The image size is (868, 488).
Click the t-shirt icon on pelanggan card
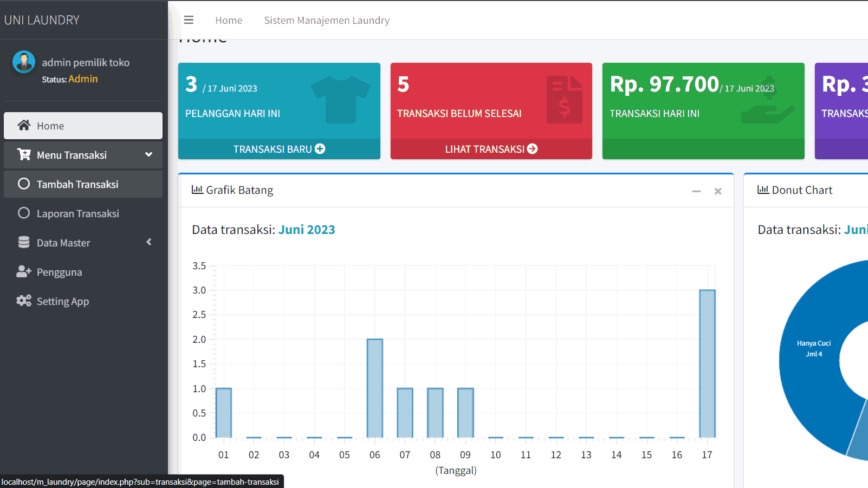[x=340, y=100]
